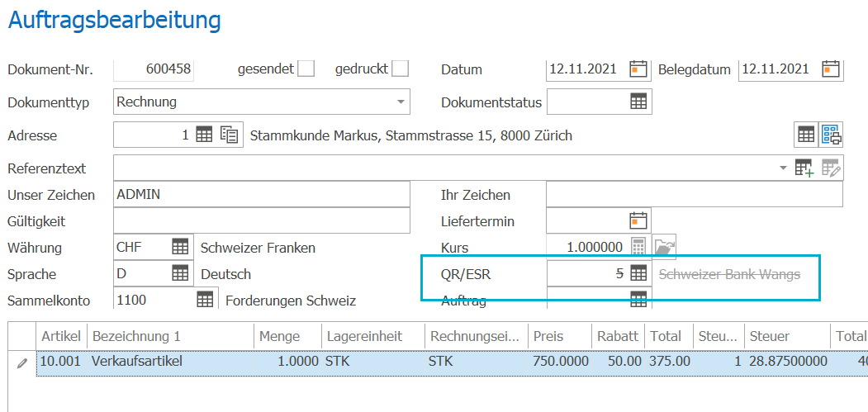The width and height of the screenshot is (868, 412).
Task: Click the Kurs value 1.000000
Action: click(x=595, y=247)
